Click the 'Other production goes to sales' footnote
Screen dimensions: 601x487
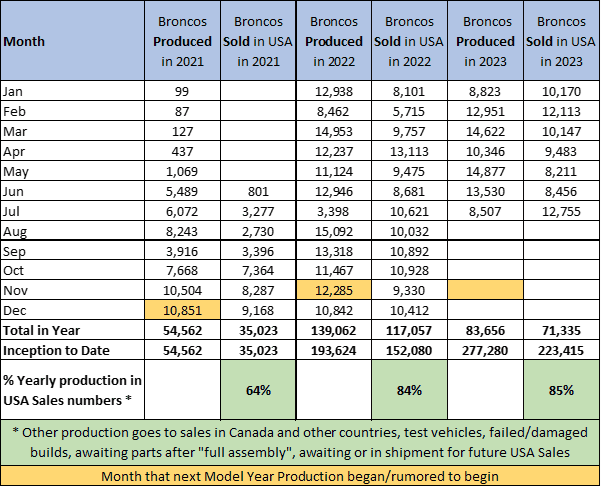(300, 443)
